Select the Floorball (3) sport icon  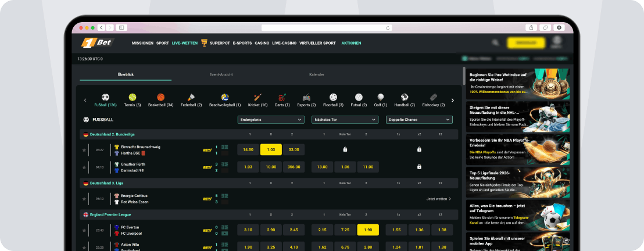333,98
